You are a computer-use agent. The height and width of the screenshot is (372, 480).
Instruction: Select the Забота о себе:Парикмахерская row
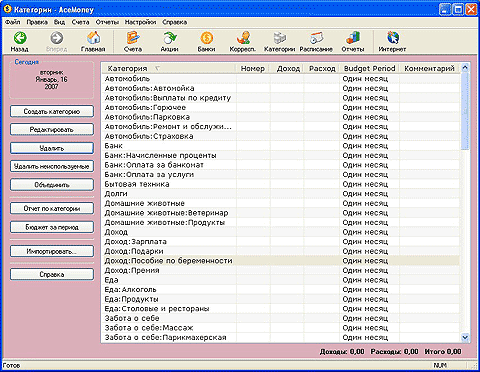tap(281, 338)
